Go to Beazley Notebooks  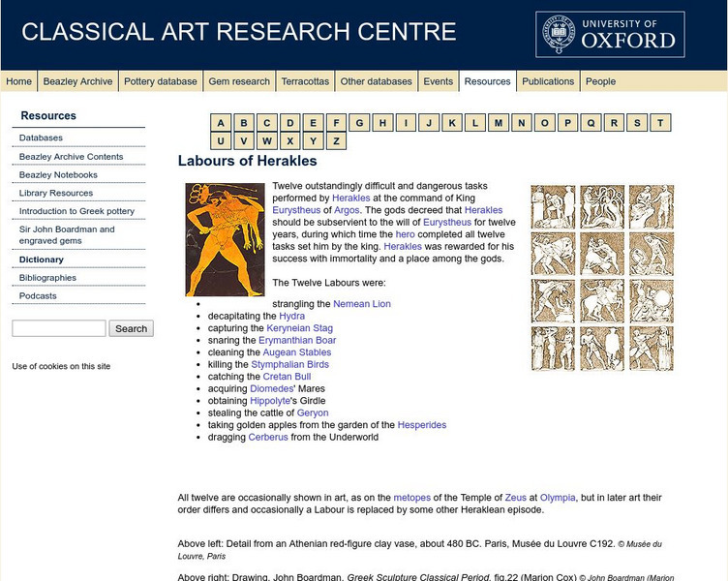[58, 174]
